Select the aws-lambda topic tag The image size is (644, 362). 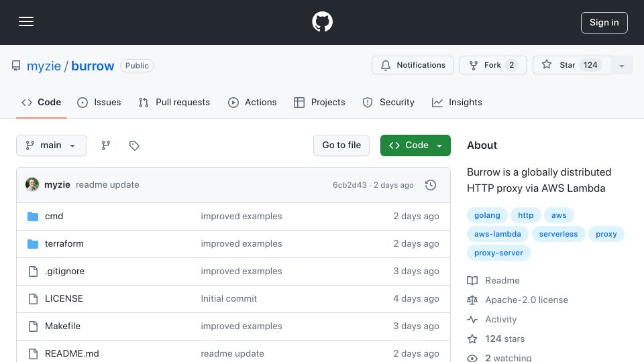coord(497,235)
